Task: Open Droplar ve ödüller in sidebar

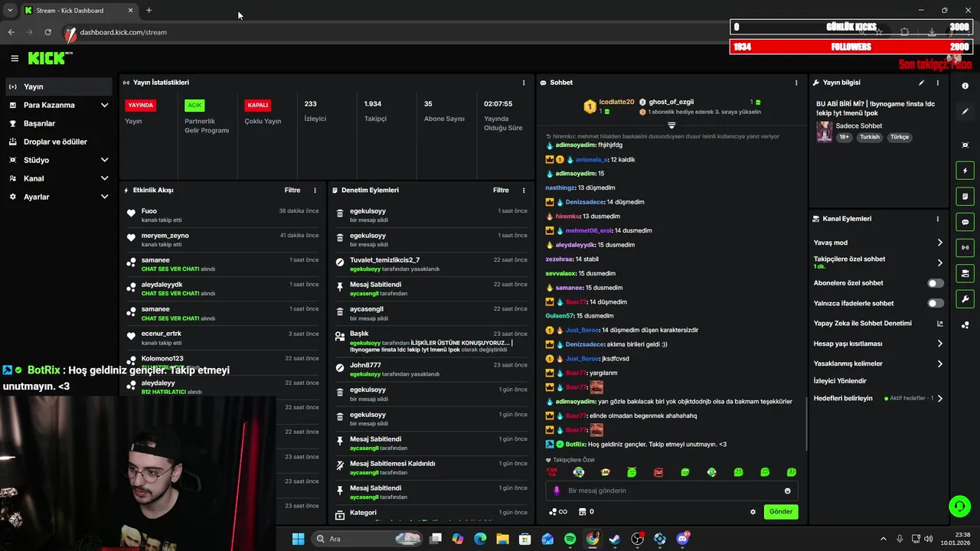Action: click(58, 142)
